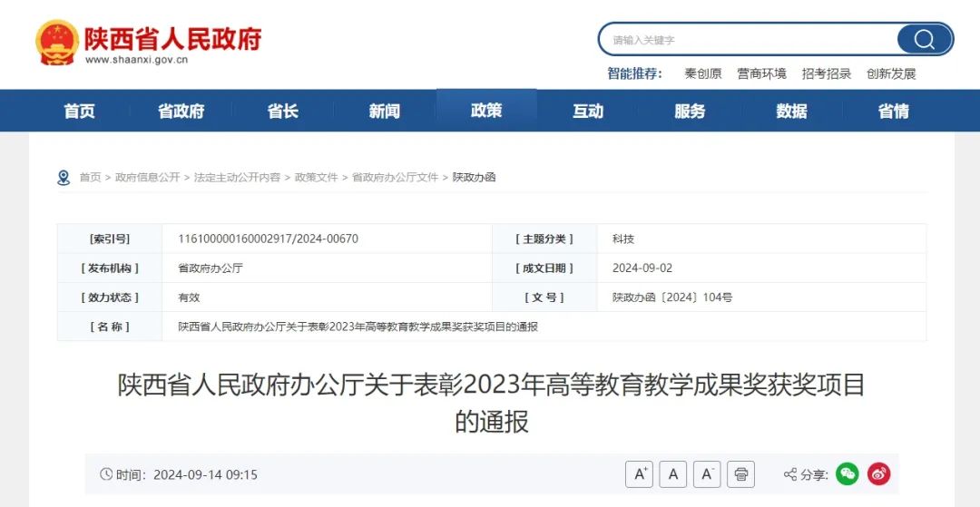Click the location pin breadcrumb icon
Viewport: 980px width, 507px height.
[x=64, y=178]
